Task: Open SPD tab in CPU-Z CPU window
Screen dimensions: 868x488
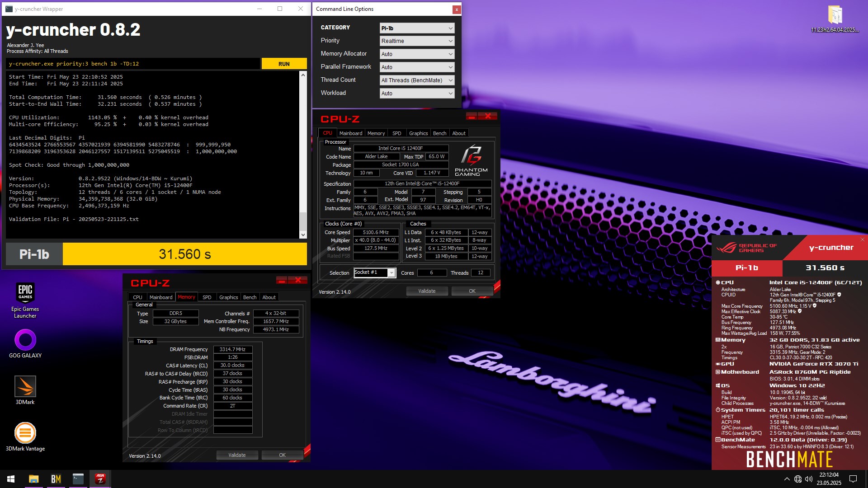Action: pos(396,133)
